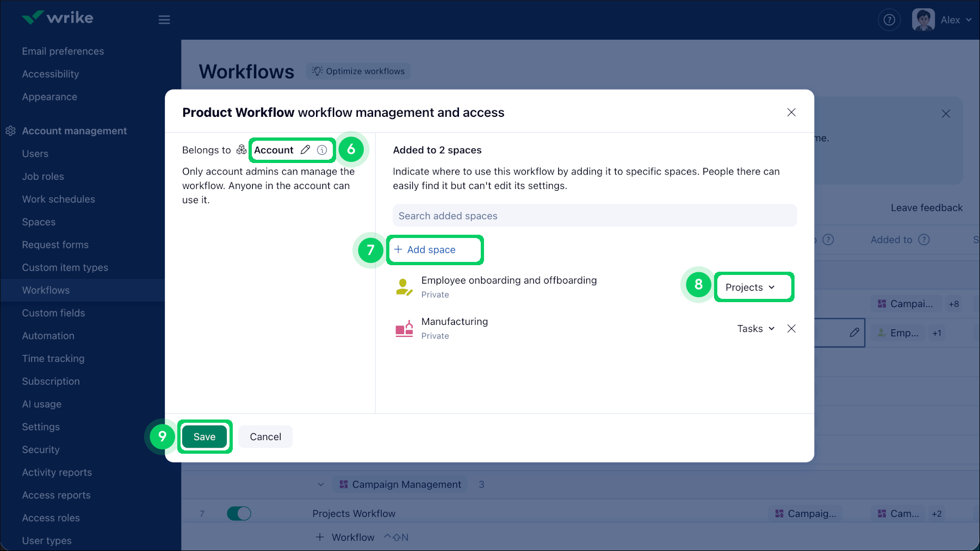This screenshot has width=980, height=551.
Task: Click inside the Search added spaces field
Action: click(x=594, y=215)
